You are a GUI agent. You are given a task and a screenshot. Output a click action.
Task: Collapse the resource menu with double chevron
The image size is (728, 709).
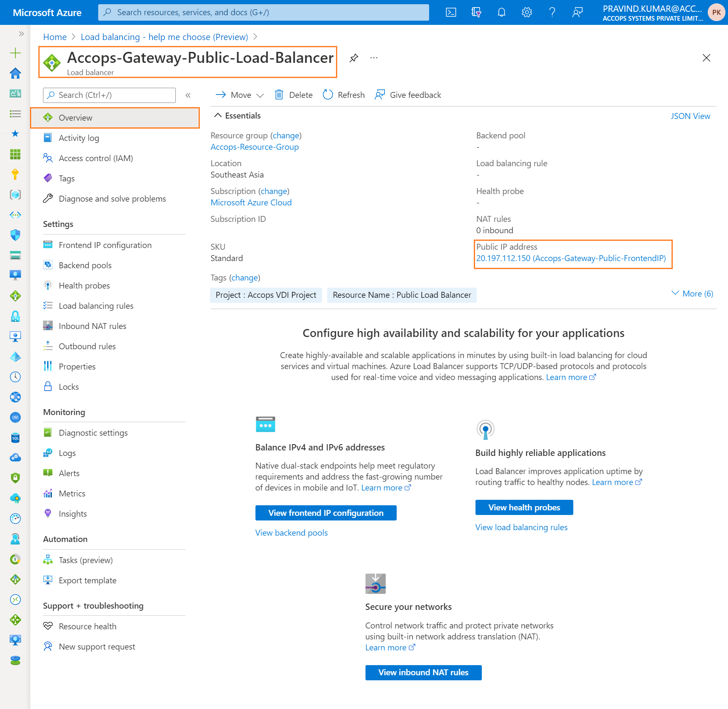(188, 95)
